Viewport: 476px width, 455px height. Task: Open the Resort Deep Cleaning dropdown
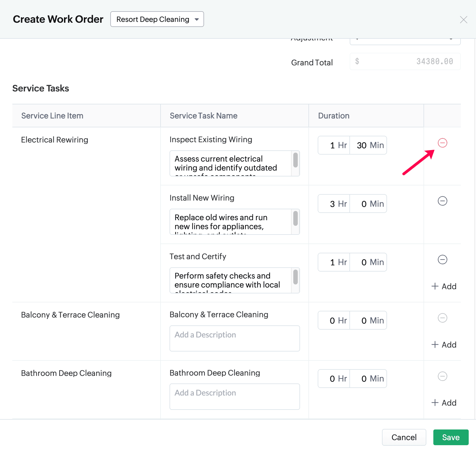click(x=157, y=19)
